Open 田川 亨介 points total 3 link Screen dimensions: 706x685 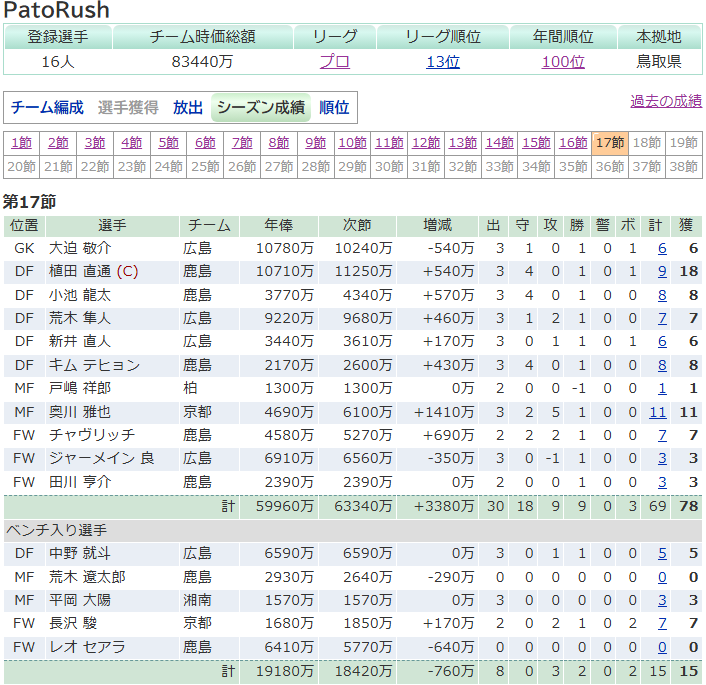coord(662,482)
